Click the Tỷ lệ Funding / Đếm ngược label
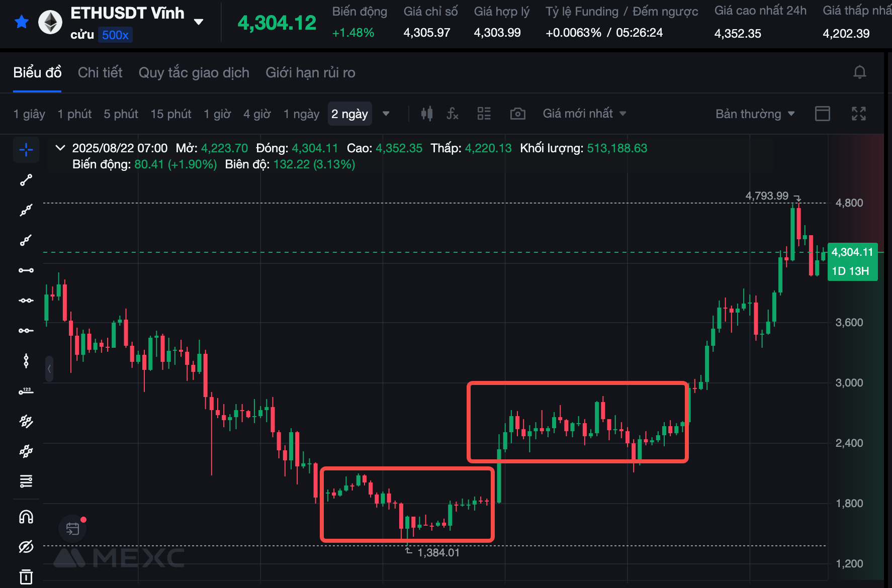The image size is (892, 588). tap(622, 12)
